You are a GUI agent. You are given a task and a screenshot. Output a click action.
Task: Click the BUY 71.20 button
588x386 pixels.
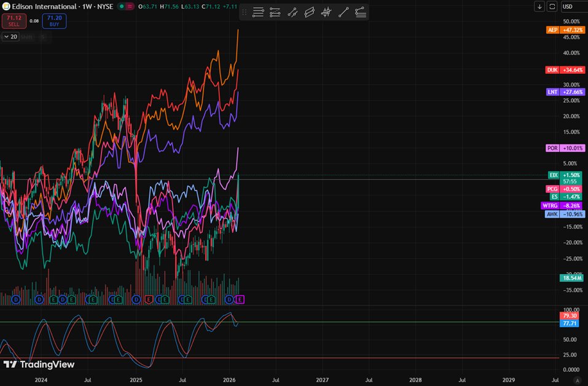[x=54, y=21]
